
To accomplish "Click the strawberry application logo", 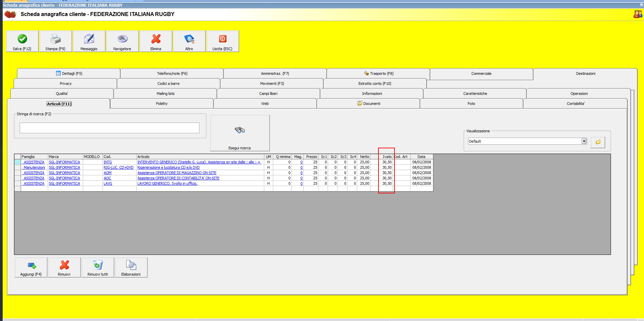I will (x=10, y=14).
